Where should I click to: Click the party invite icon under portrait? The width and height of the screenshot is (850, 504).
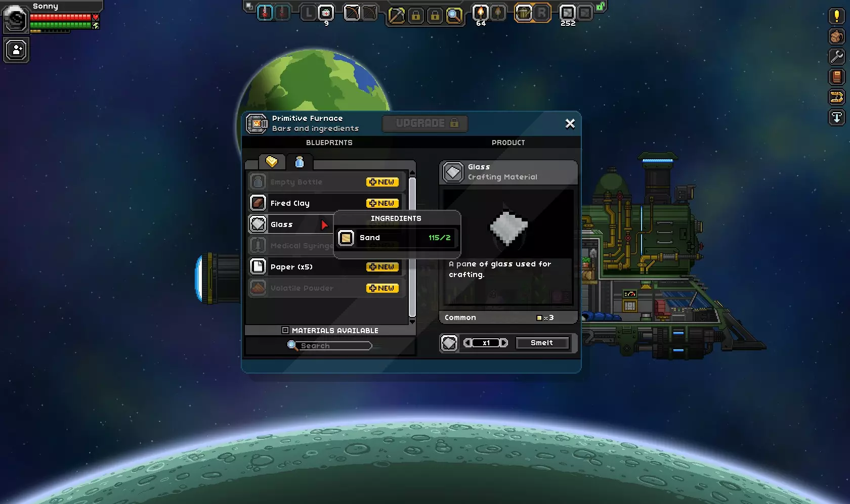[x=16, y=50]
